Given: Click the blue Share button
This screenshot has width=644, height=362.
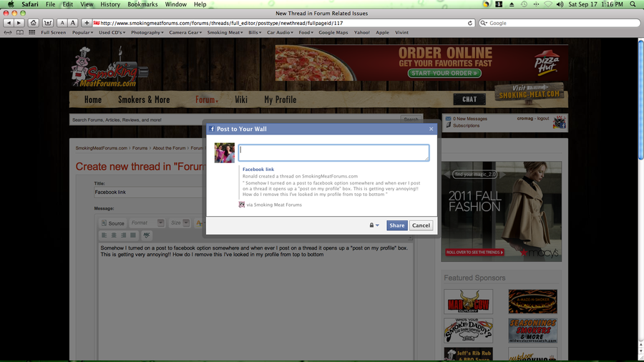Looking at the screenshot, I should (396, 225).
